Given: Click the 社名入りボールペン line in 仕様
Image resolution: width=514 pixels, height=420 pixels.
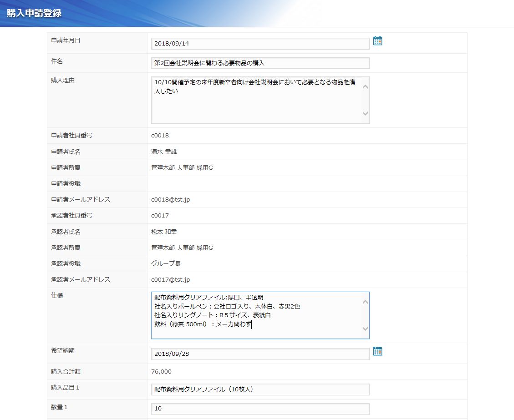Looking at the screenshot, I should point(227,306).
